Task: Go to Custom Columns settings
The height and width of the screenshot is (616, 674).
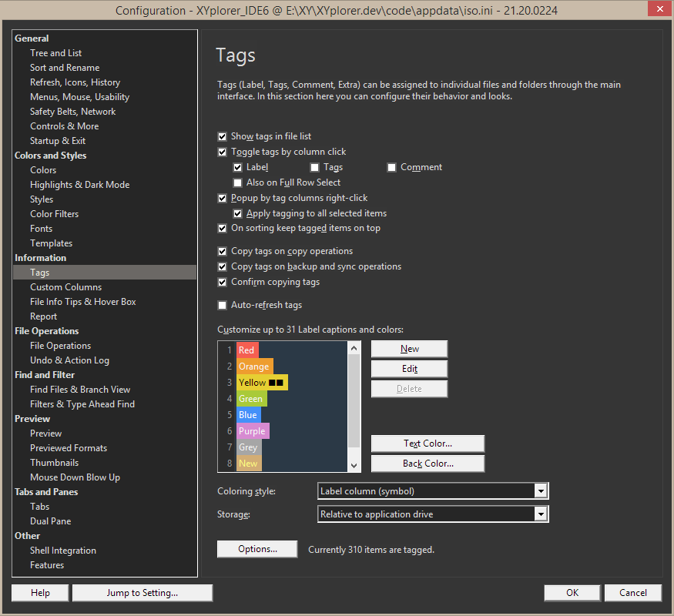Action: pyautogui.click(x=65, y=287)
